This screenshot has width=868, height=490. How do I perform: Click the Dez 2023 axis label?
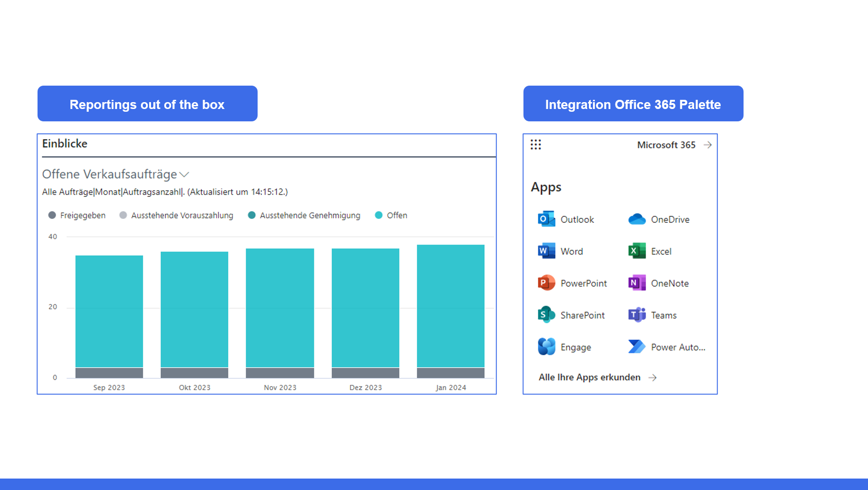(x=366, y=387)
